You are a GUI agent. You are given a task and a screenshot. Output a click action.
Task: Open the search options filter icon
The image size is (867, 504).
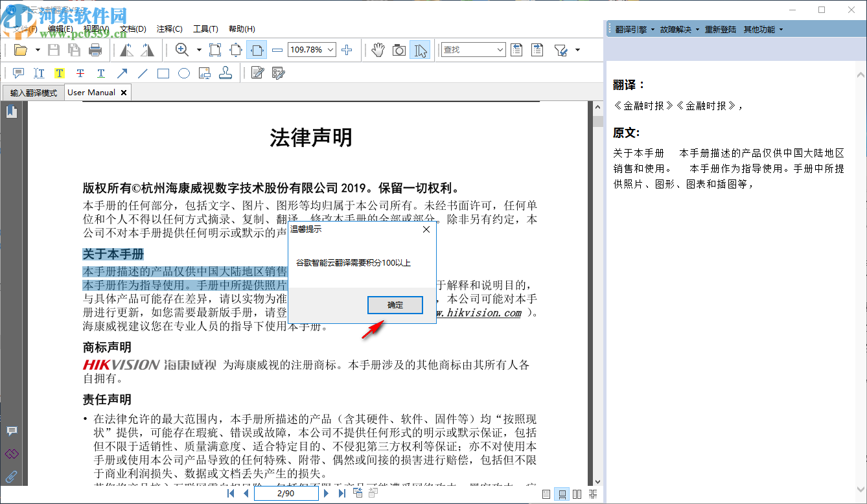[561, 50]
